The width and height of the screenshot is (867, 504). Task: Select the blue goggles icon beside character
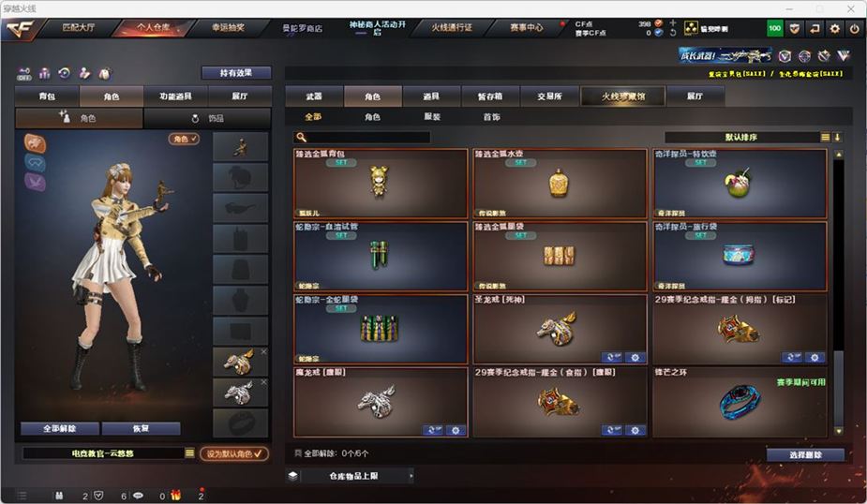pyautogui.click(x=35, y=163)
